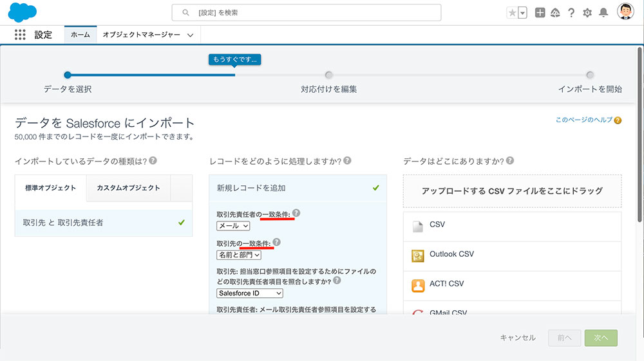Screen dimensions: 644x361
Task: Click the Salesforce cloud logo
Action: (x=22, y=12)
